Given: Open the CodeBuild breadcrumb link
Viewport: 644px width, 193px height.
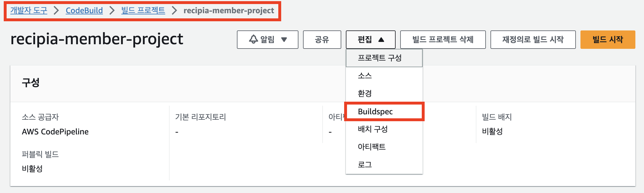Looking at the screenshot, I should click(x=84, y=11).
